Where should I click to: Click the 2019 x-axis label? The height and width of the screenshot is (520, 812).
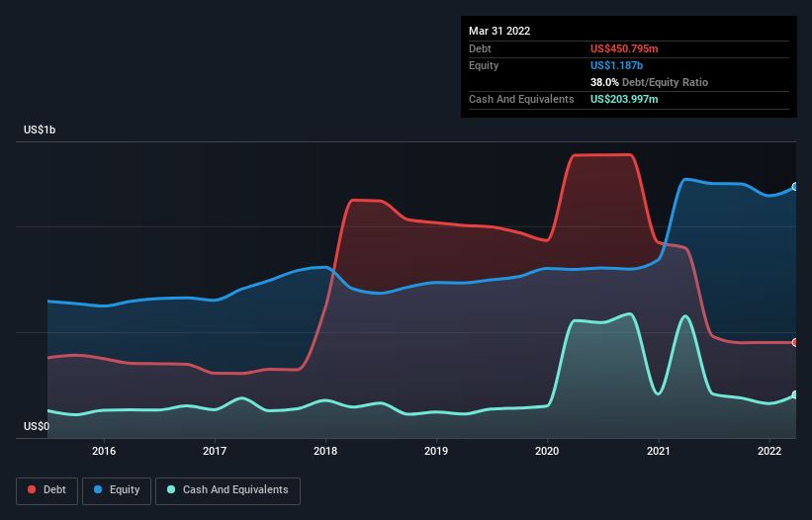(x=436, y=451)
